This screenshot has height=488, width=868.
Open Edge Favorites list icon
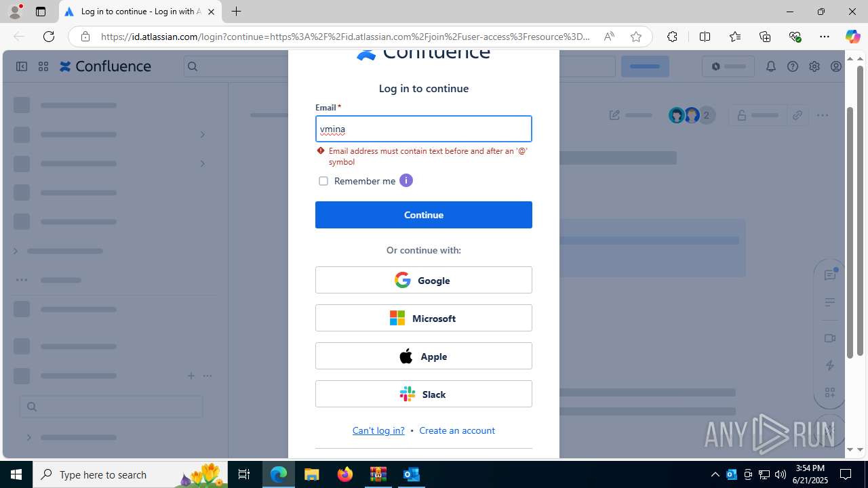point(735,37)
